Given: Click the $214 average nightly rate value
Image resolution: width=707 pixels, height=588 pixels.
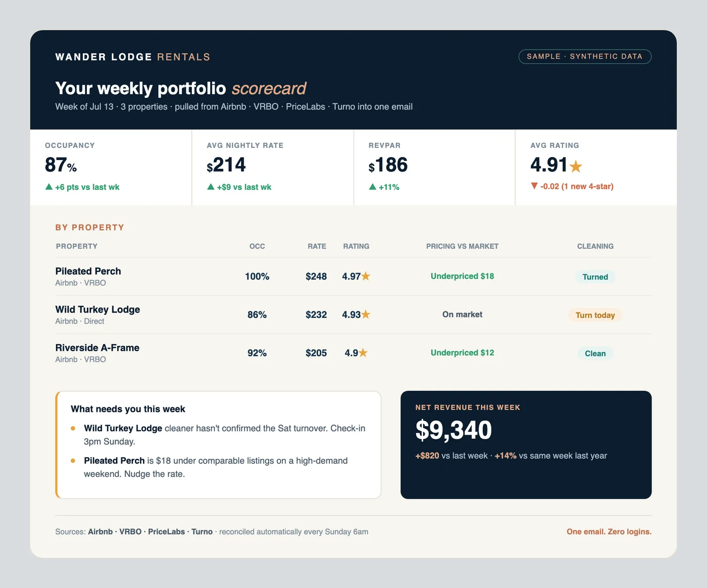Looking at the screenshot, I should point(226,165).
